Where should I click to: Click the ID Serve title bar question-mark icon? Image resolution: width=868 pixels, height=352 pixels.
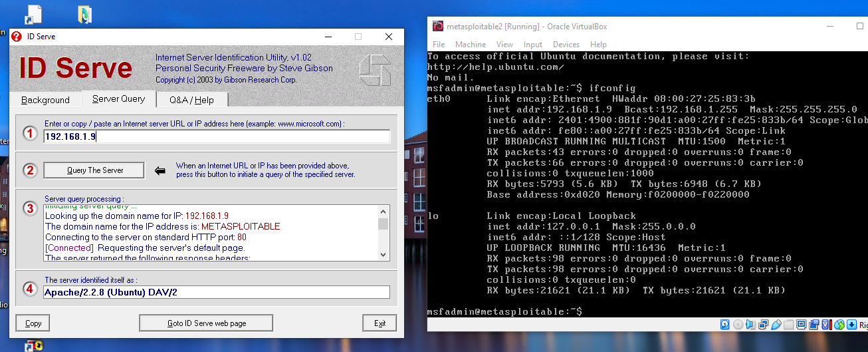(x=17, y=37)
